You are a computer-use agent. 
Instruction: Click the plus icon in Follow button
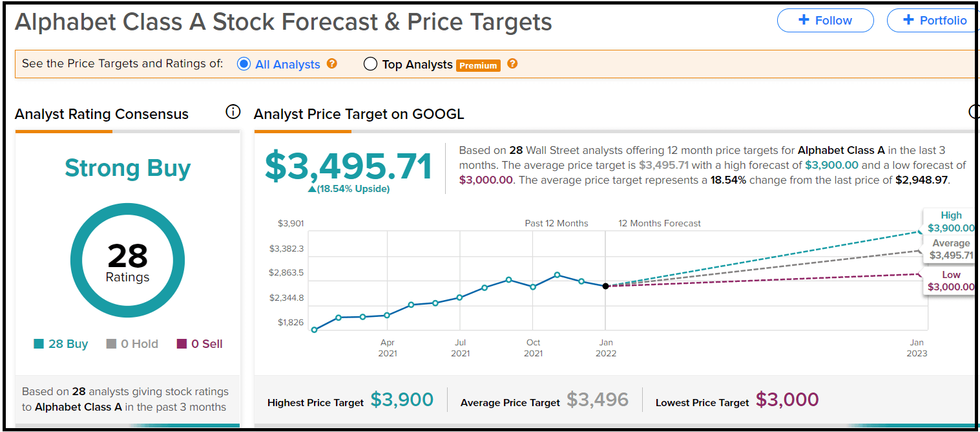coord(804,20)
